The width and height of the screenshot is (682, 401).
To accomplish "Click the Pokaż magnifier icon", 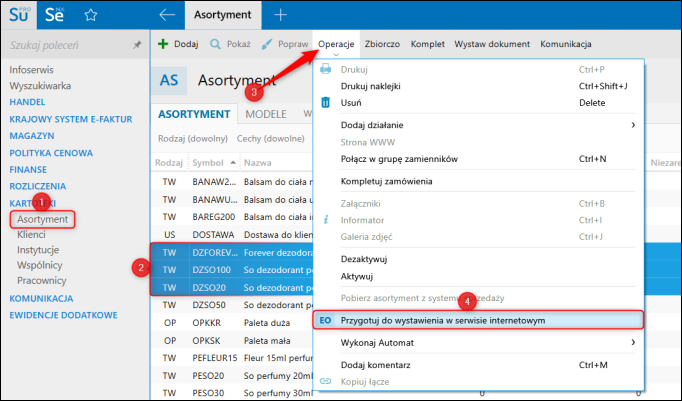I will tap(215, 44).
